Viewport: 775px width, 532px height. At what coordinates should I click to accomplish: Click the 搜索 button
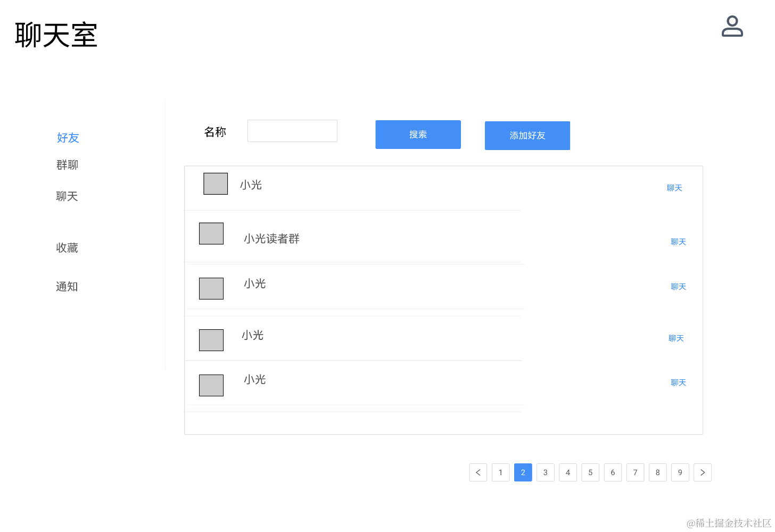coord(418,135)
